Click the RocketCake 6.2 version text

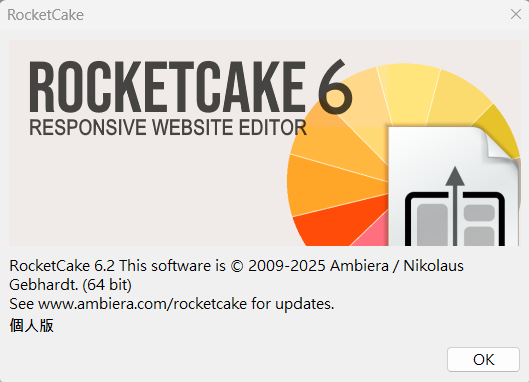[x=62, y=266]
